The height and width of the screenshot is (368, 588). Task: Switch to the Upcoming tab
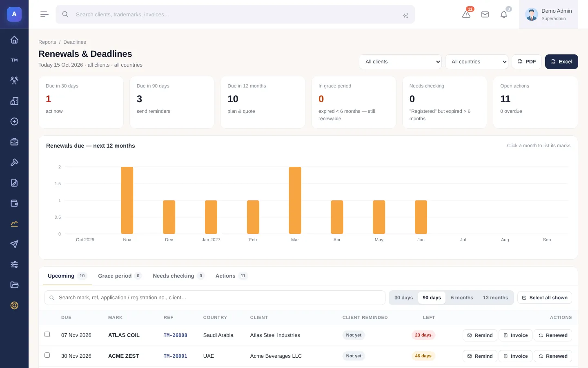tap(67, 276)
